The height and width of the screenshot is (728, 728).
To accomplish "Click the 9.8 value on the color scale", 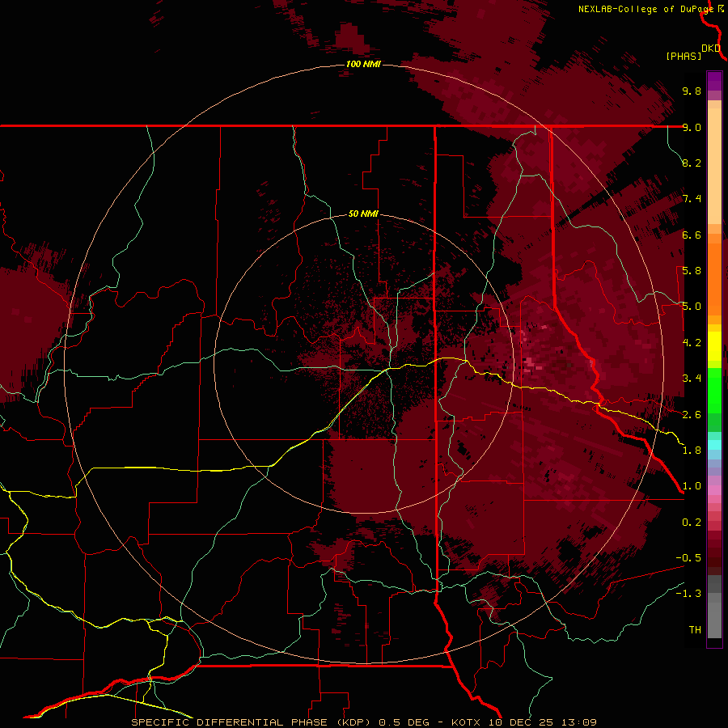I will coord(692,91).
